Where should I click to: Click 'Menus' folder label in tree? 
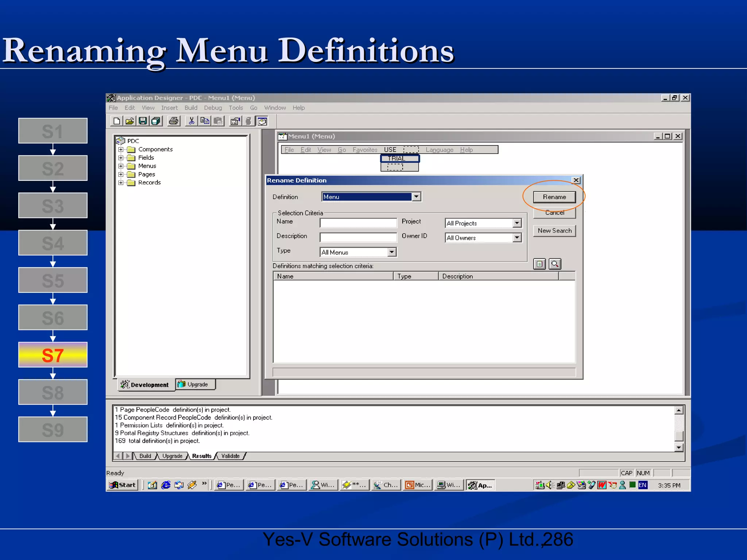[x=147, y=166]
